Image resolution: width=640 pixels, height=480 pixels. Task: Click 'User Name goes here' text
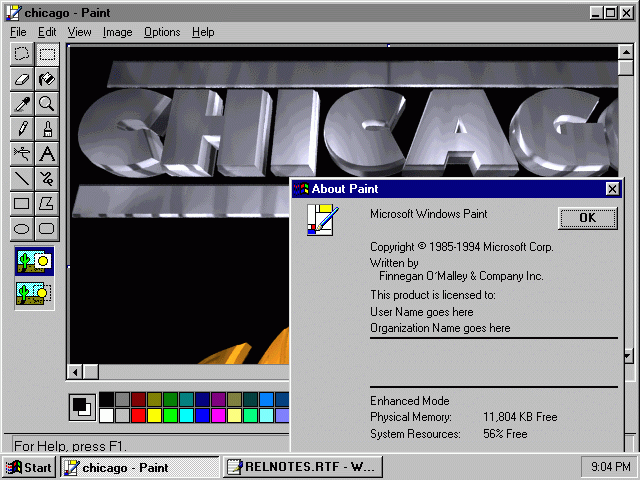[422, 312]
